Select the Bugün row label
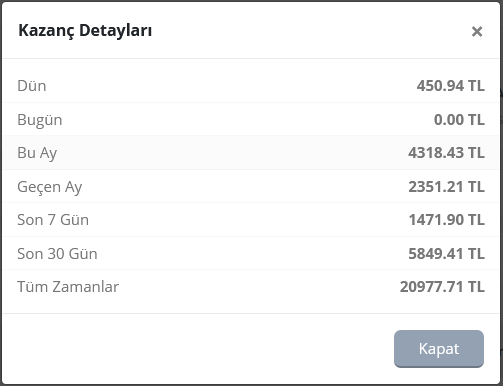 coord(40,120)
